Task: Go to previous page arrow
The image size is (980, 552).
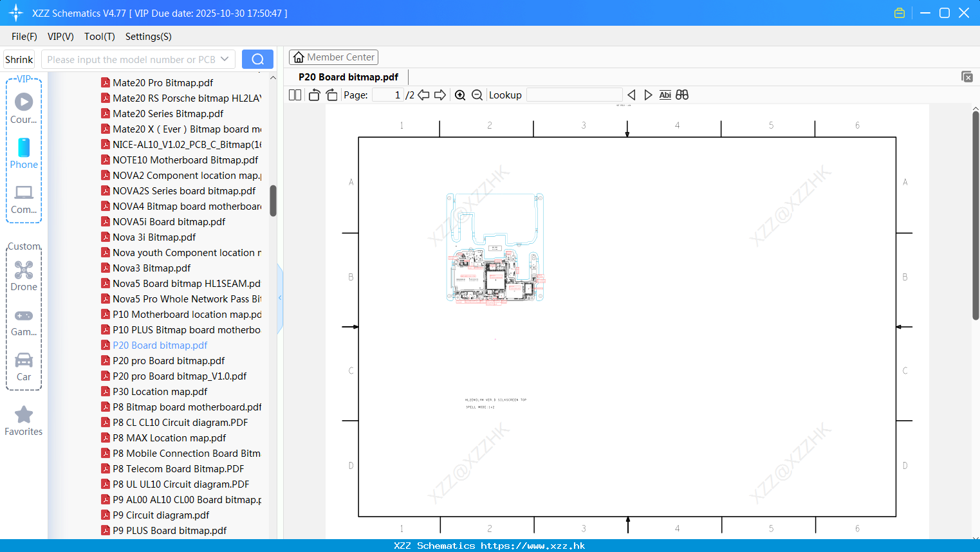Action: pos(423,95)
